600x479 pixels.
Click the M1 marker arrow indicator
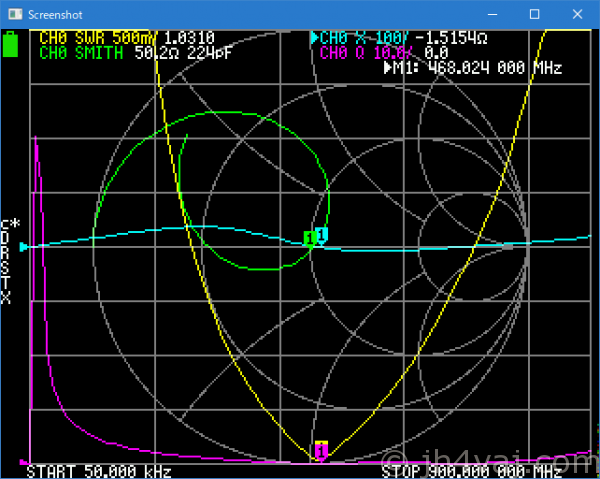tap(389, 69)
